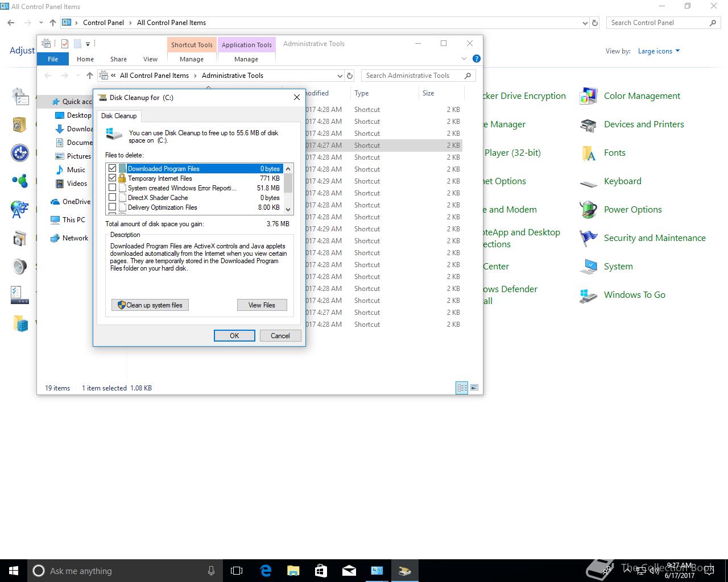
Task: Click View Files button
Action: pos(262,305)
